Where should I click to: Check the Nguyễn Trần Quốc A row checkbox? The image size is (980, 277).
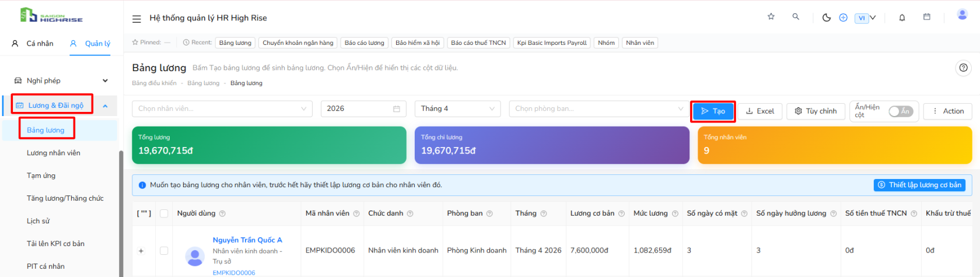(164, 251)
